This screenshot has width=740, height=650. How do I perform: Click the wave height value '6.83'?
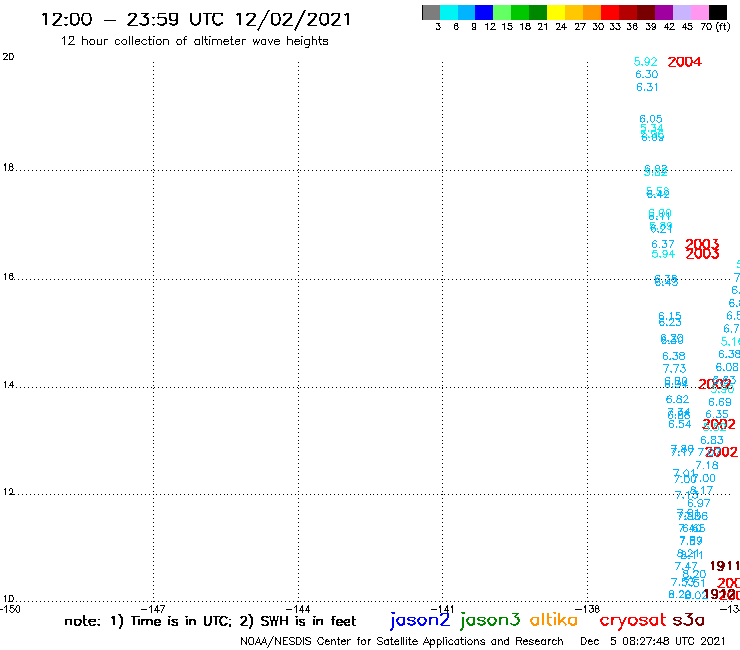712,440
